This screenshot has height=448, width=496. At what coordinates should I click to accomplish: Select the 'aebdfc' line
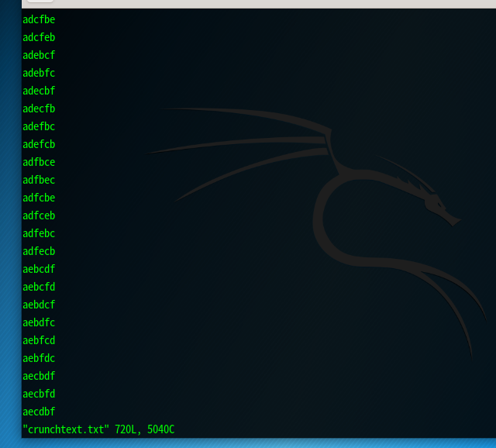[x=39, y=322]
